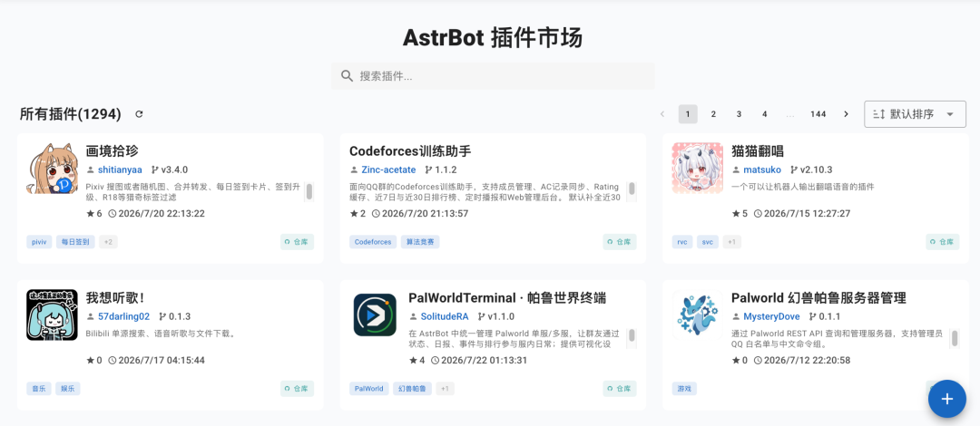Click the svc tag chip
The image size is (980, 426).
click(708, 242)
